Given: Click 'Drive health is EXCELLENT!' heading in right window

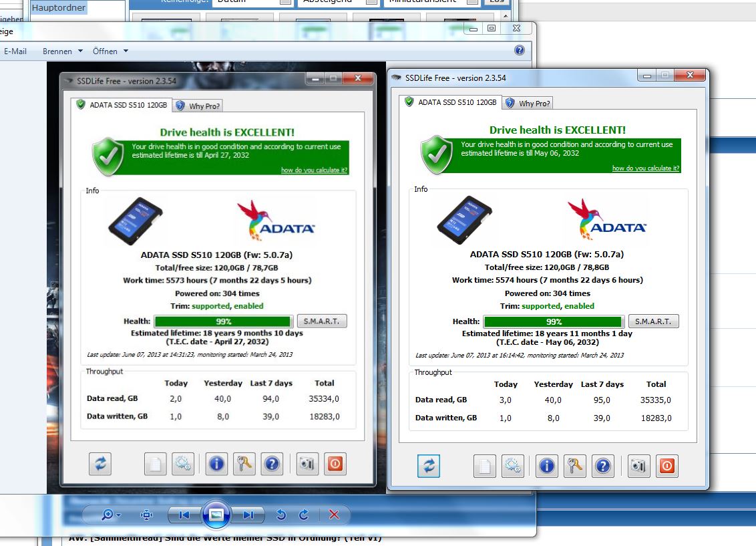Looking at the screenshot, I should 558,130.
